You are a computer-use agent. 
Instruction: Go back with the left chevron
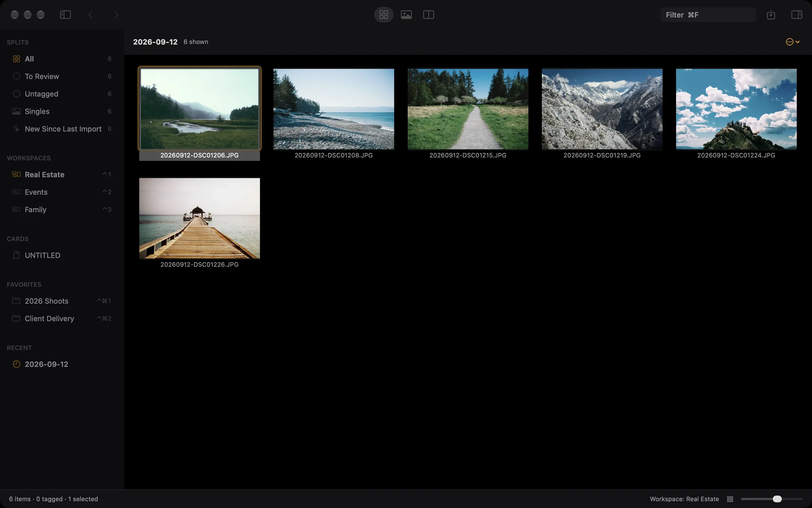91,15
